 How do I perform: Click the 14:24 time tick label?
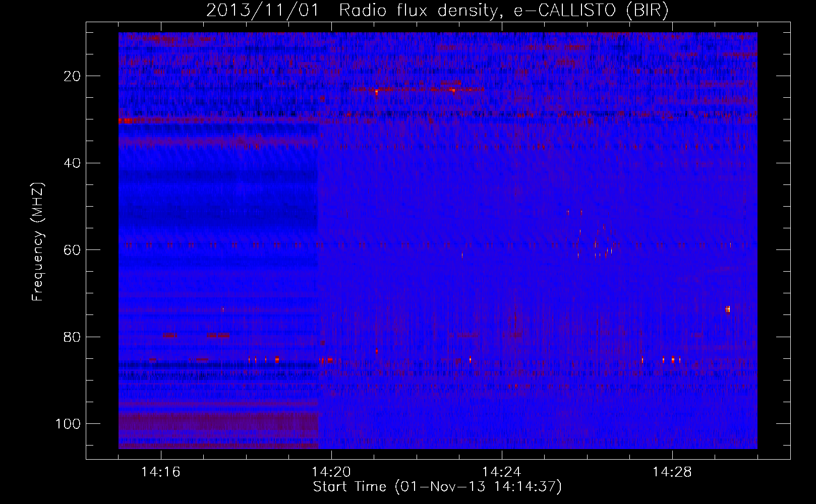[x=502, y=472]
